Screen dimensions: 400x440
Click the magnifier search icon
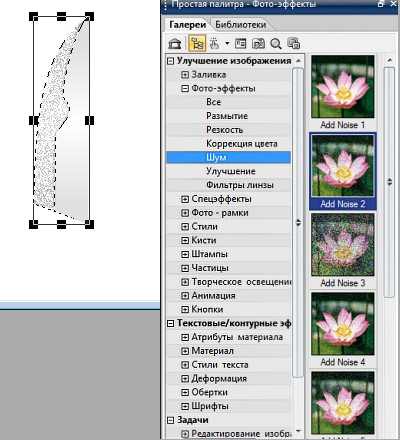pyautogui.click(x=276, y=44)
